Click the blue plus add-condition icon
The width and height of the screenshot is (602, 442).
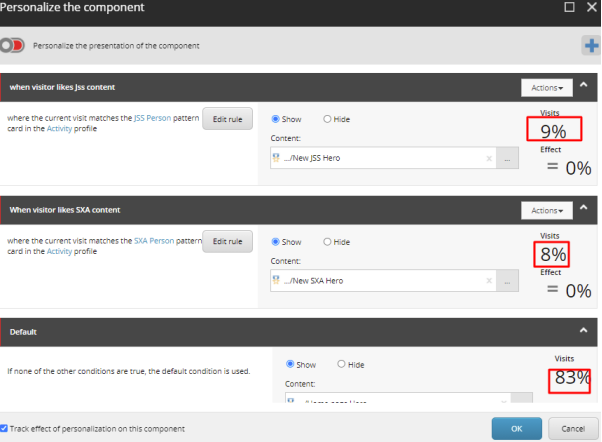(591, 45)
